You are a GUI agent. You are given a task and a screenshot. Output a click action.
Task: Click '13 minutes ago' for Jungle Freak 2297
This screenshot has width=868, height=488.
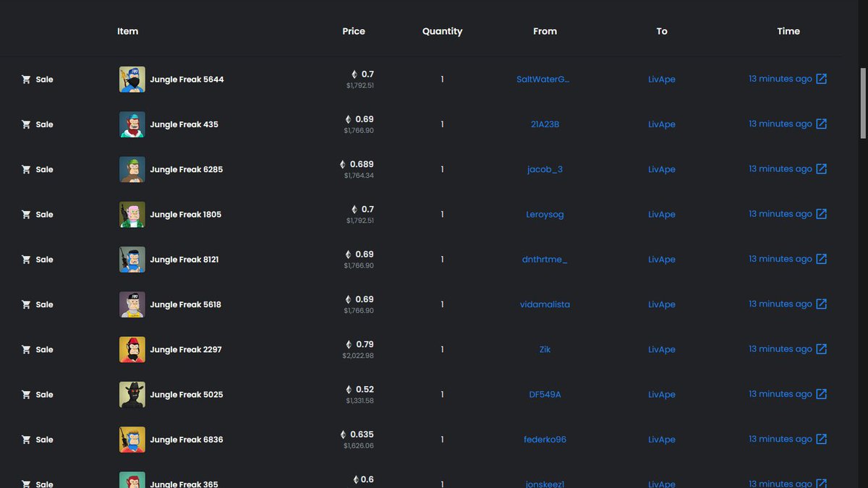click(780, 348)
